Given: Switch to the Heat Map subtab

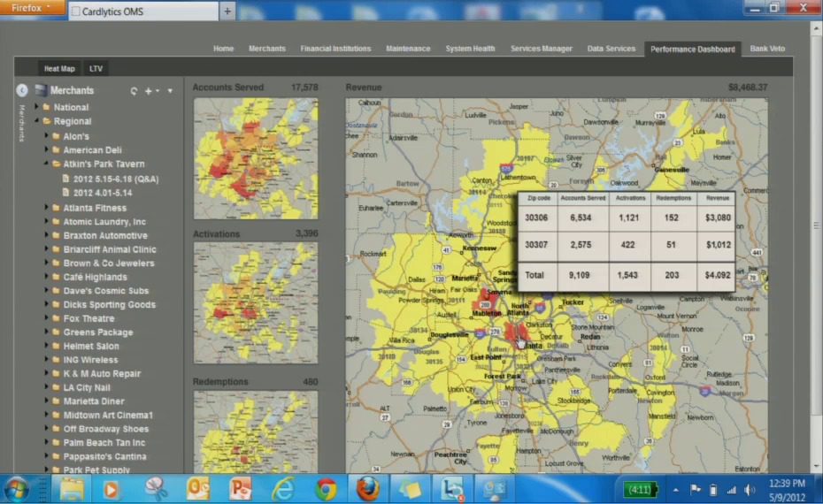Looking at the screenshot, I should (59, 68).
